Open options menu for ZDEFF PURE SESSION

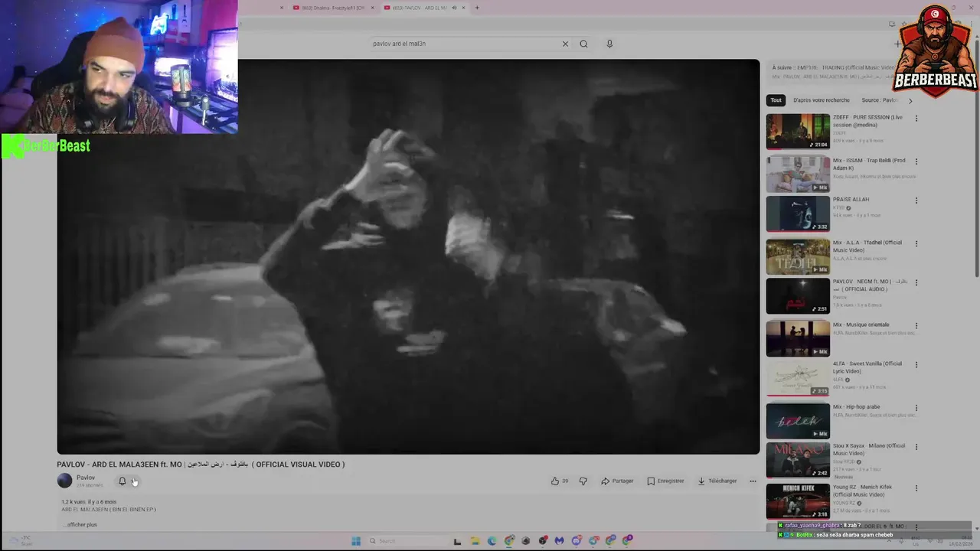pos(916,119)
